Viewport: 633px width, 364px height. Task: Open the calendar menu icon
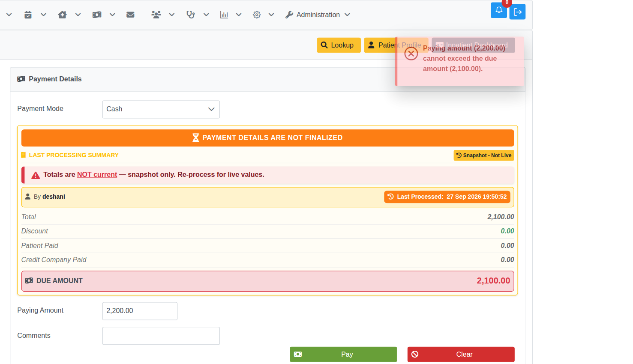[28, 15]
